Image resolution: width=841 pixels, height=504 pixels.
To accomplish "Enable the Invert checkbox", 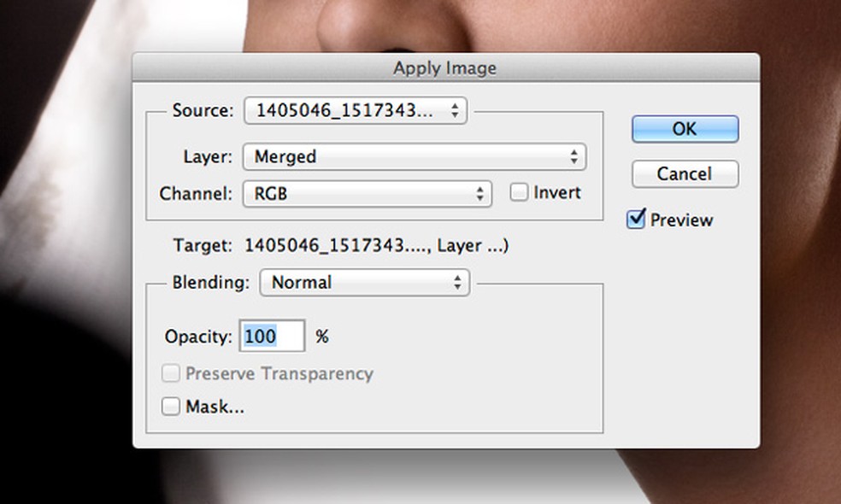I will [519, 192].
